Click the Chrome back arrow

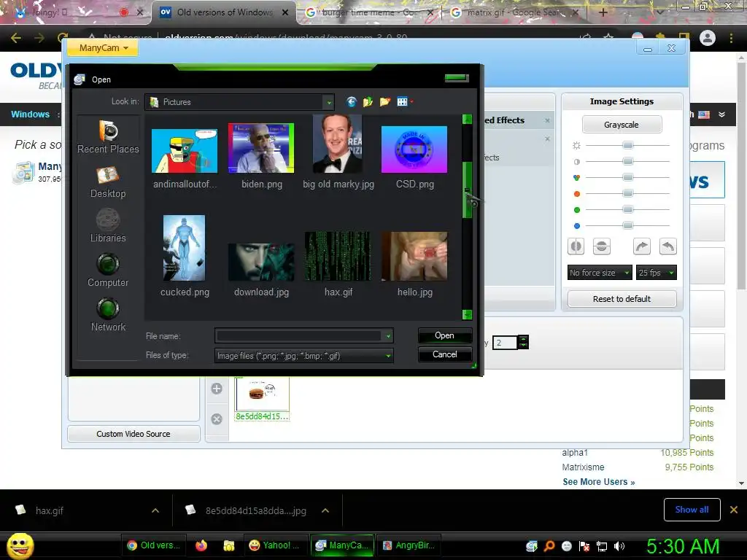coord(16,38)
